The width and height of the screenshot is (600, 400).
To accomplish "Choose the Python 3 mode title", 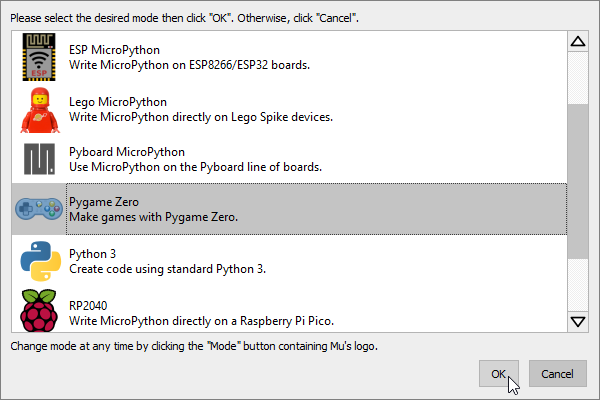I will [92, 254].
